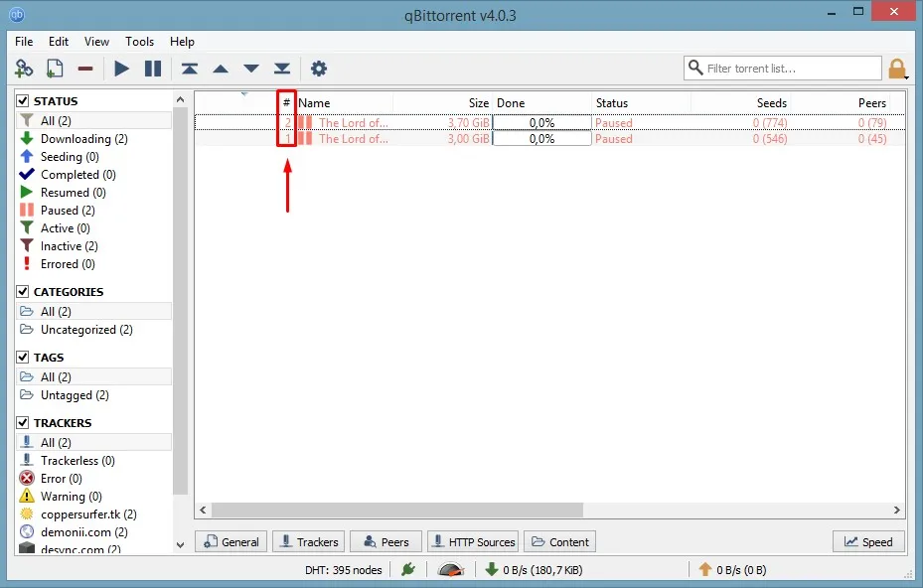Filter by Seeding (0) status
Viewport: 923px width, 588px height.
pyautogui.click(x=70, y=157)
